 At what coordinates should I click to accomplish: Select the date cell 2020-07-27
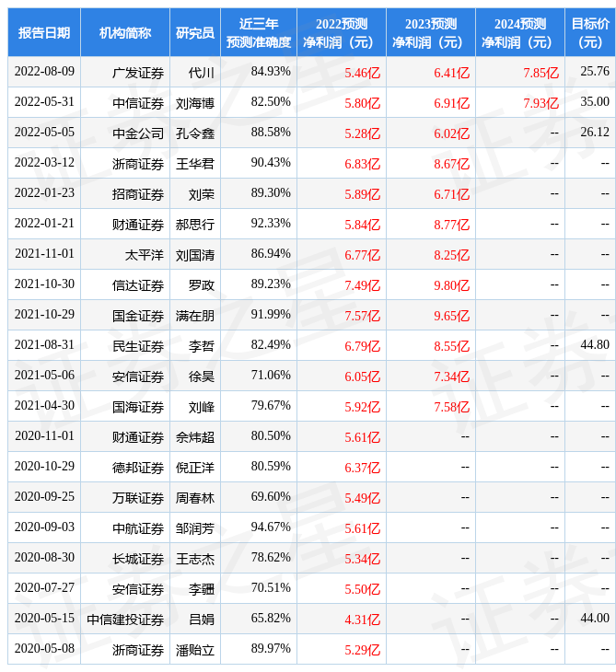[44, 588]
